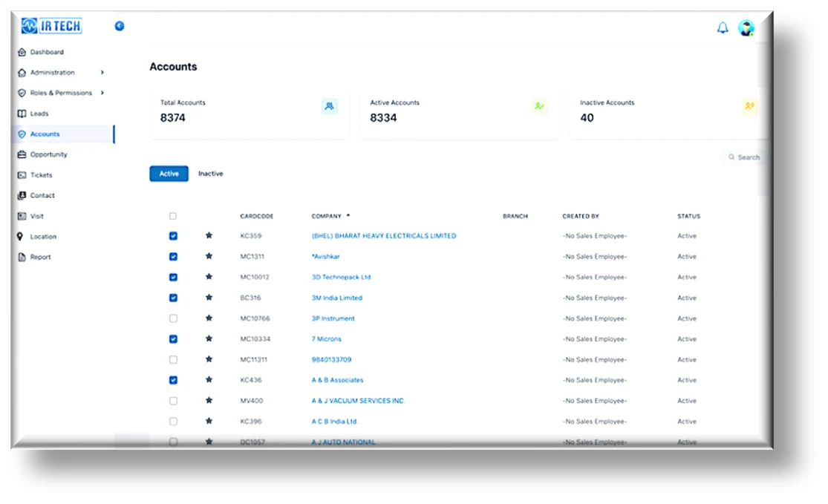
Task: Open 3M India Limited account
Action: click(x=337, y=298)
